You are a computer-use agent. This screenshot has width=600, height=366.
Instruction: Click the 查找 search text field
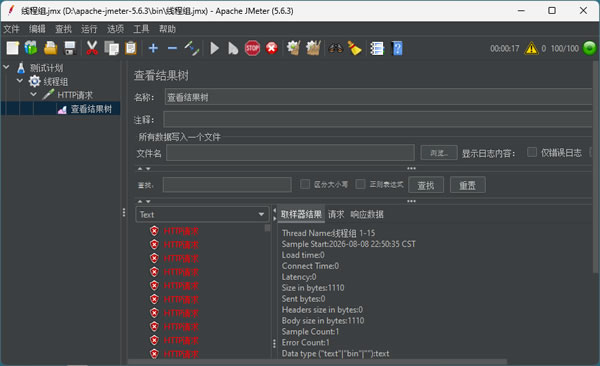coord(227,185)
